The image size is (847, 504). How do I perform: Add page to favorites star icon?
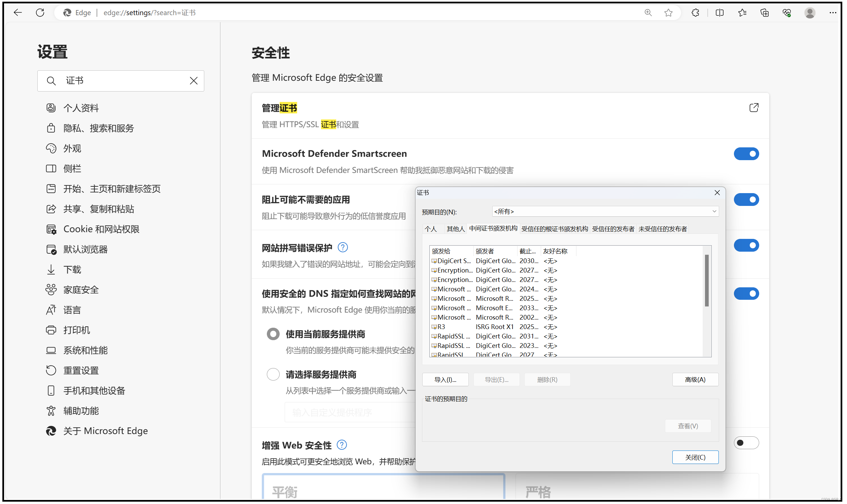tap(668, 12)
